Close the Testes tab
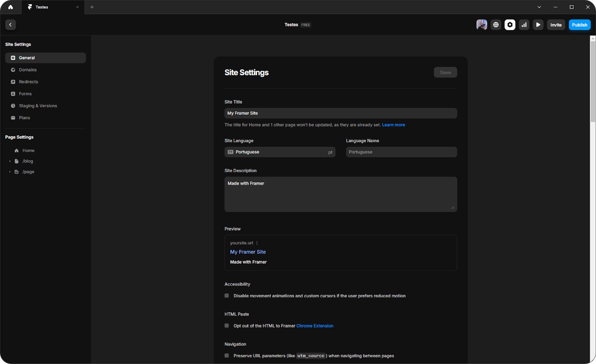 tap(77, 7)
